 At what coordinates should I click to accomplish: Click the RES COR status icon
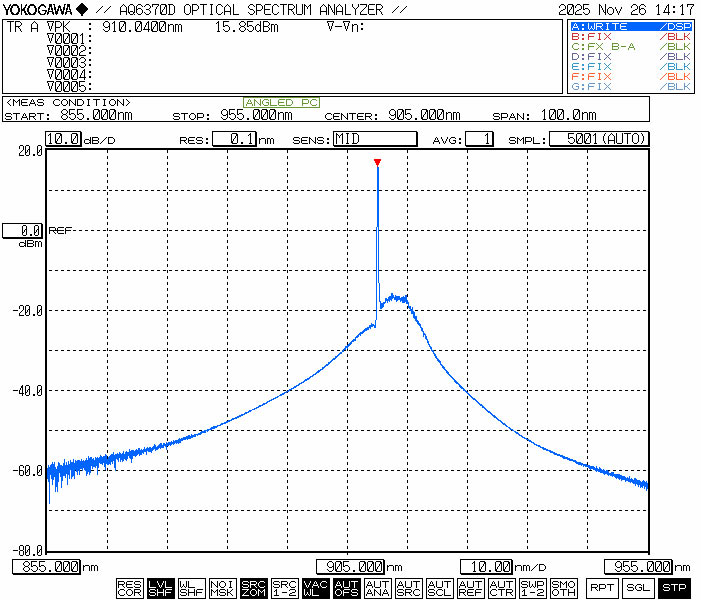tap(129, 588)
